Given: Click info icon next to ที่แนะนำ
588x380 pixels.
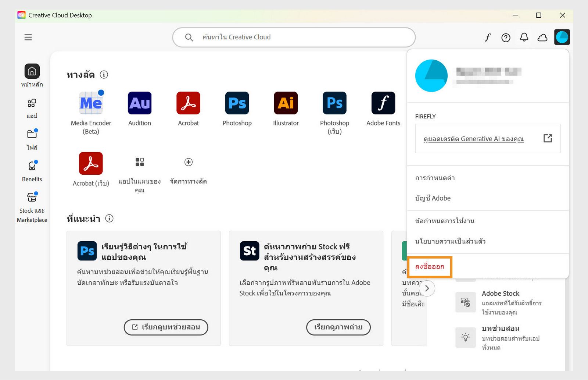Looking at the screenshot, I should pos(109,219).
